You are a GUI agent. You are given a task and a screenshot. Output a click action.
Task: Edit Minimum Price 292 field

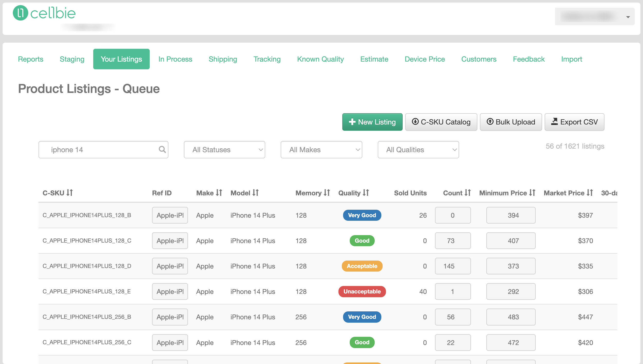pyautogui.click(x=511, y=291)
